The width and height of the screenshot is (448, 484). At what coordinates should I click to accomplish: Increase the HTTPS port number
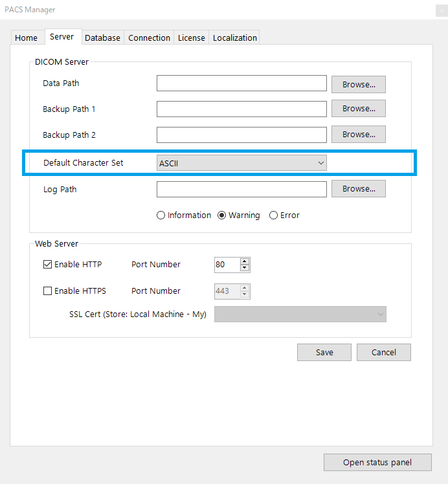tap(245, 288)
